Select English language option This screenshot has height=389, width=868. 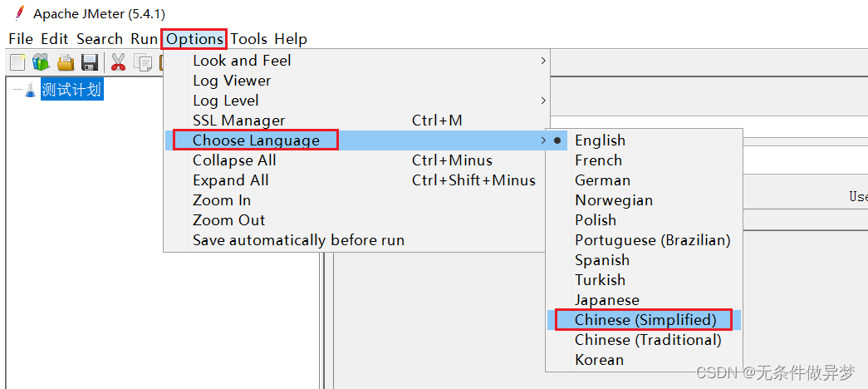coord(645,140)
